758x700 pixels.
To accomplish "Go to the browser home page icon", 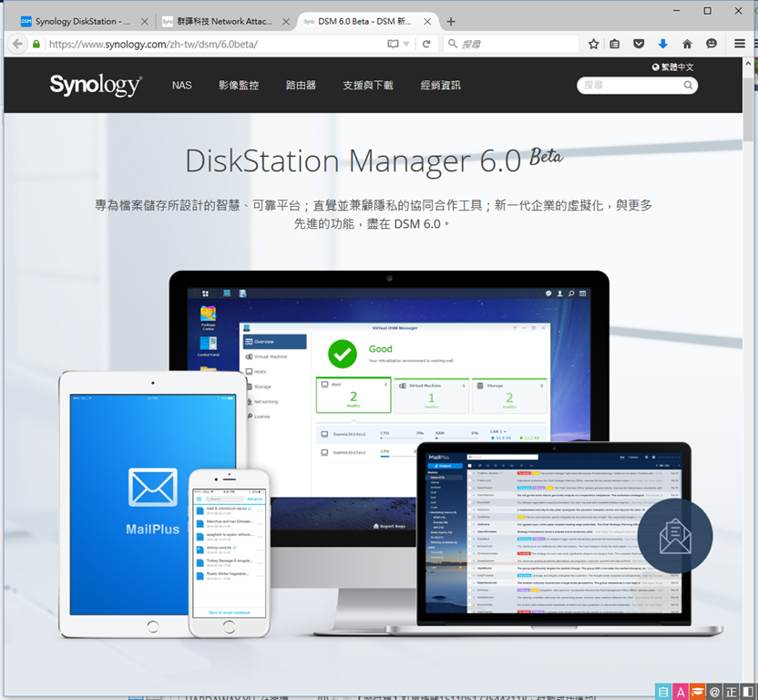I will click(687, 44).
